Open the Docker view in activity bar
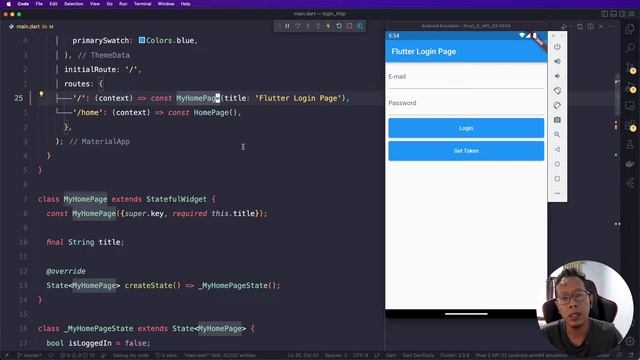The height and width of the screenshot is (360, 640). [630, 164]
